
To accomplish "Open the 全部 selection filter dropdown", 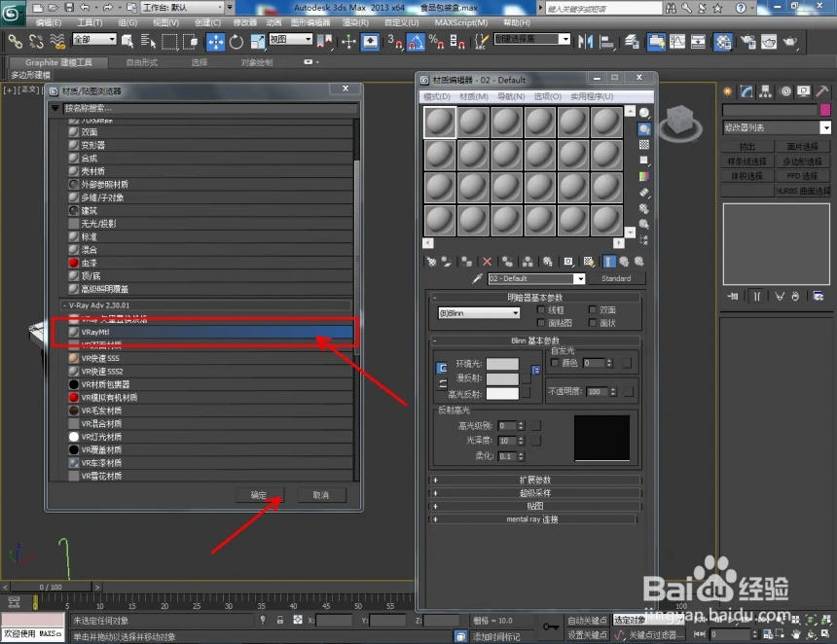I will tap(94, 40).
